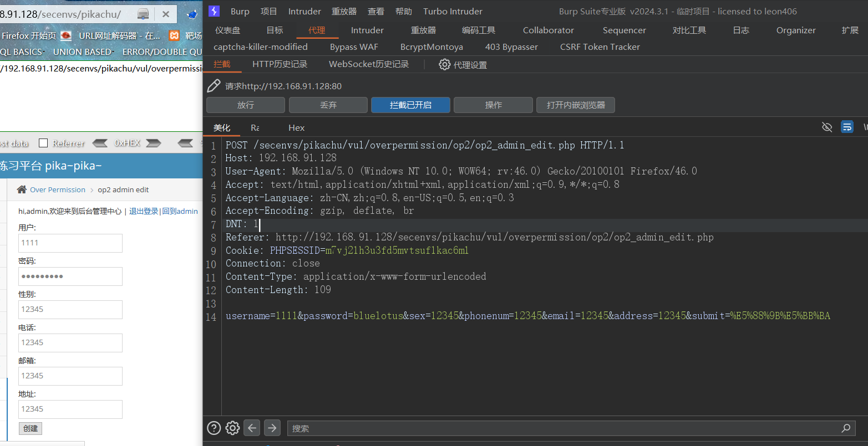Click 放行 button to forward request
The image size is (868, 446).
tap(246, 105)
